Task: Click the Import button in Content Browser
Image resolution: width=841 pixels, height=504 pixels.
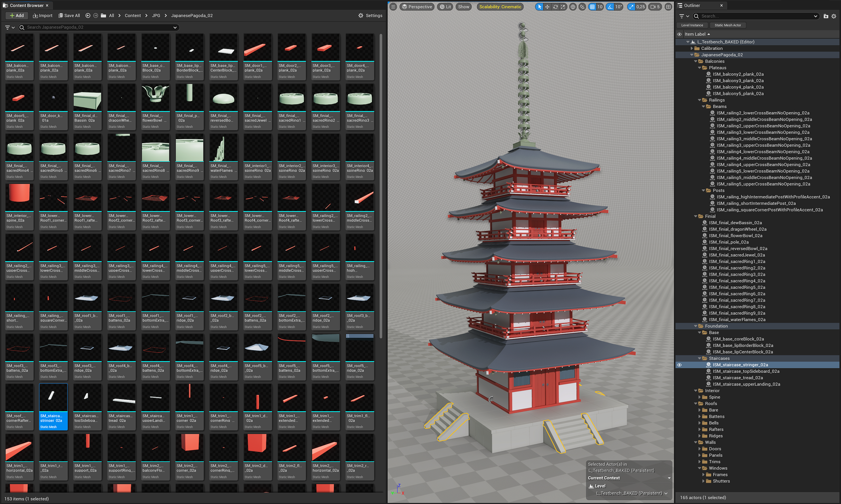Action: (42, 15)
